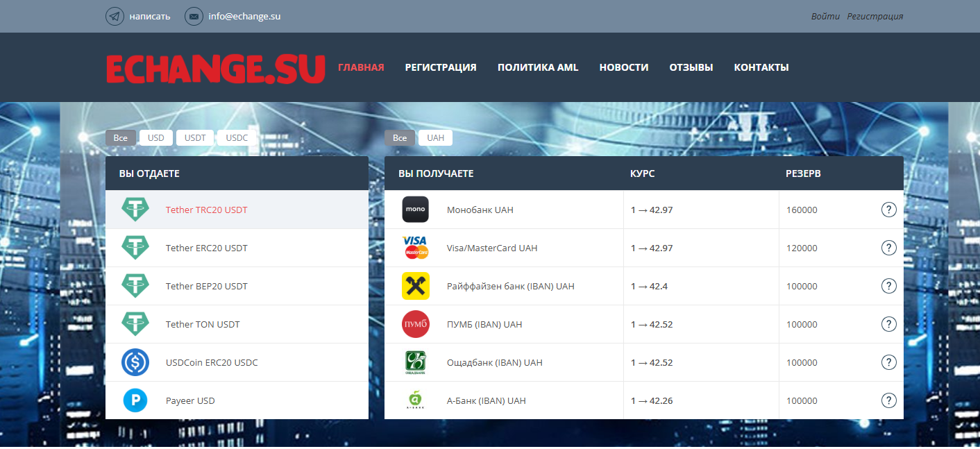The width and height of the screenshot is (980, 449).
Task: Select the Все filter above Вы отдаете
Action: [x=121, y=137]
